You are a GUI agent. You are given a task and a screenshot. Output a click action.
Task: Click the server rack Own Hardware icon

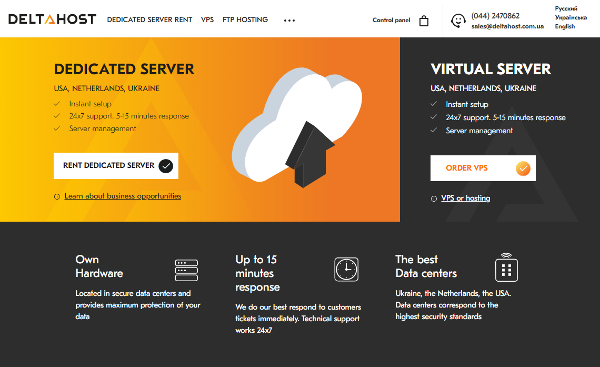186,270
